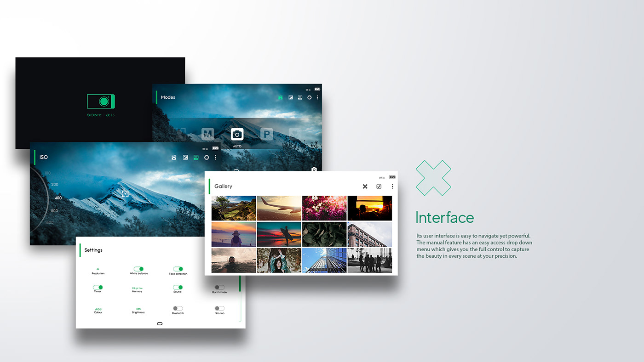Image resolution: width=644 pixels, height=362 pixels.
Task: Open the aperture icon in Modes screen
Action: (310, 97)
